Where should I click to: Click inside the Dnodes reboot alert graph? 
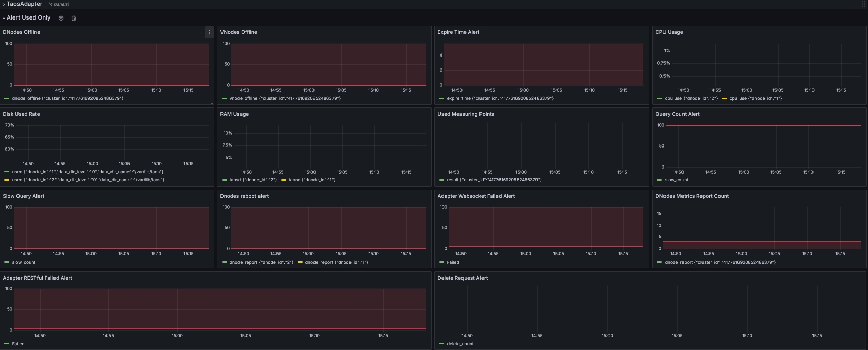(328, 228)
